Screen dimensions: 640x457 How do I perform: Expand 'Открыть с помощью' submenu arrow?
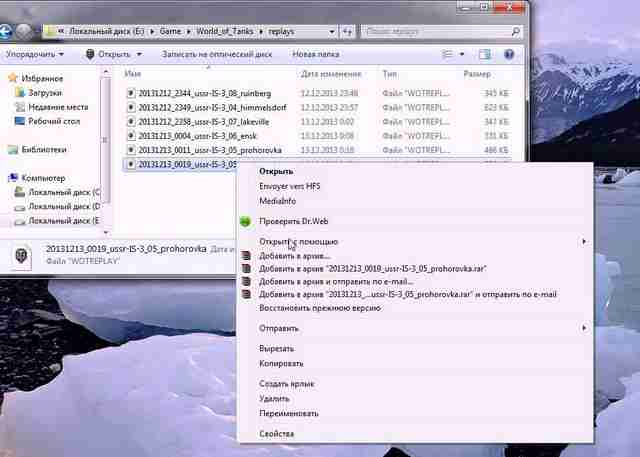coord(584,242)
